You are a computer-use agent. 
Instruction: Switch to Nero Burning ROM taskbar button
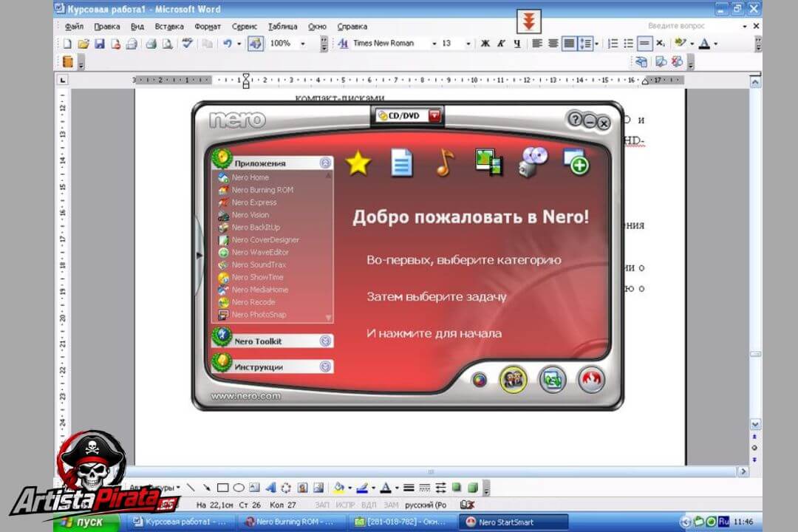290,522
